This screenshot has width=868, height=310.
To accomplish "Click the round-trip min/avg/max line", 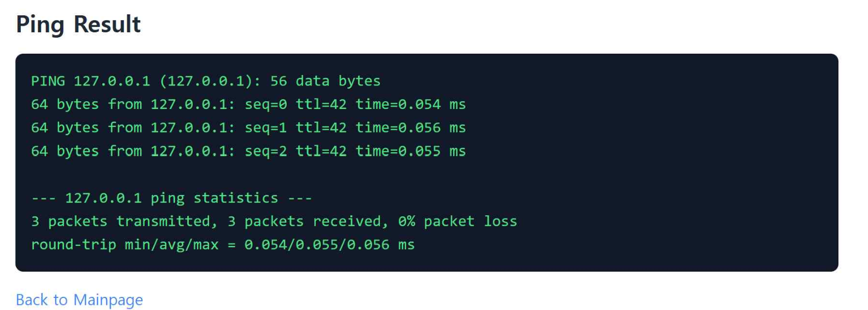I will (223, 245).
